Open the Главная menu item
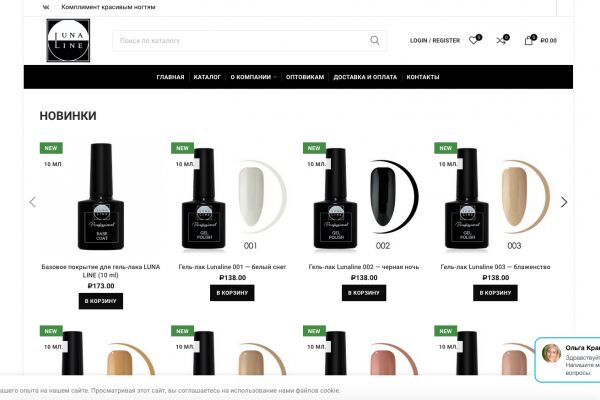Viewport: 600px width, 400px height. click(x=170, y=77)
